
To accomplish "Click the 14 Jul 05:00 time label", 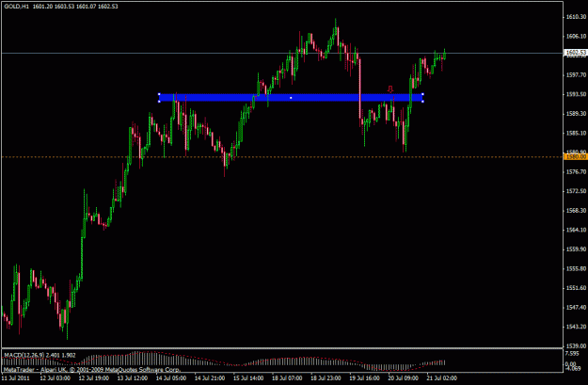I will (170, 378).
